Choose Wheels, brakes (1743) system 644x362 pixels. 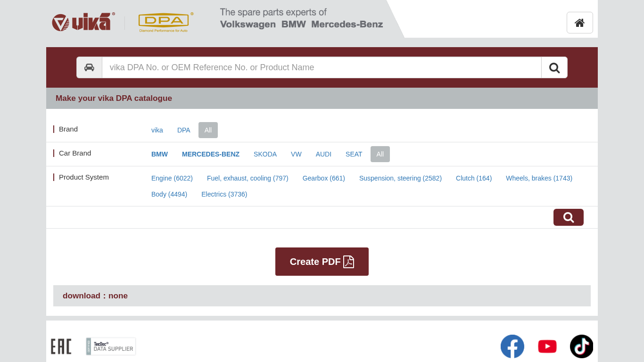click(x=539, y=178)
